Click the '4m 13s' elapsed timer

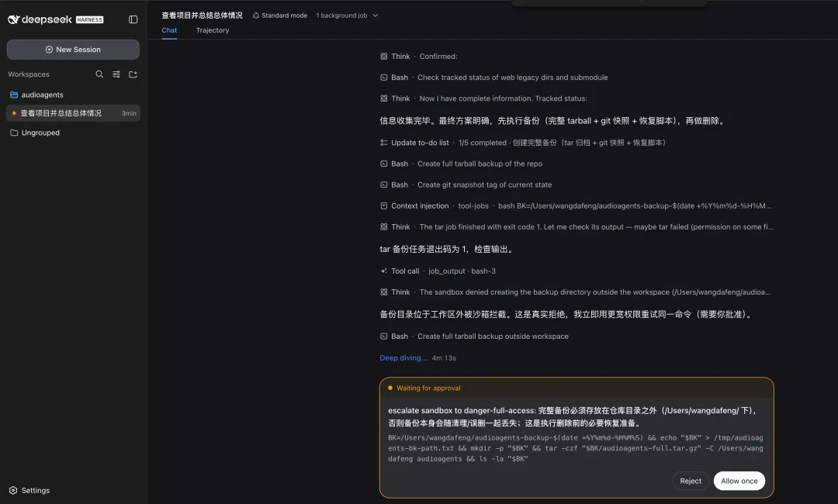pyautogui.click(x=444, y=358)
